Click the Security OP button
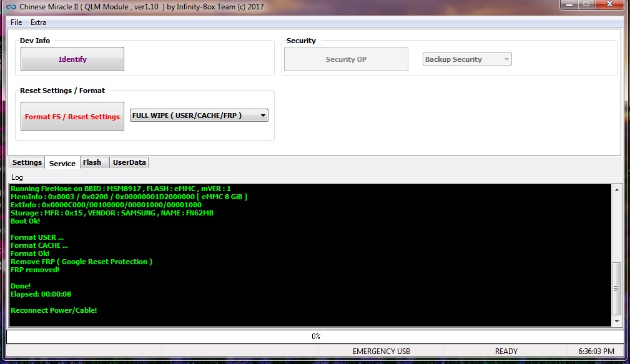630x364 pixels. click(346, 59)
